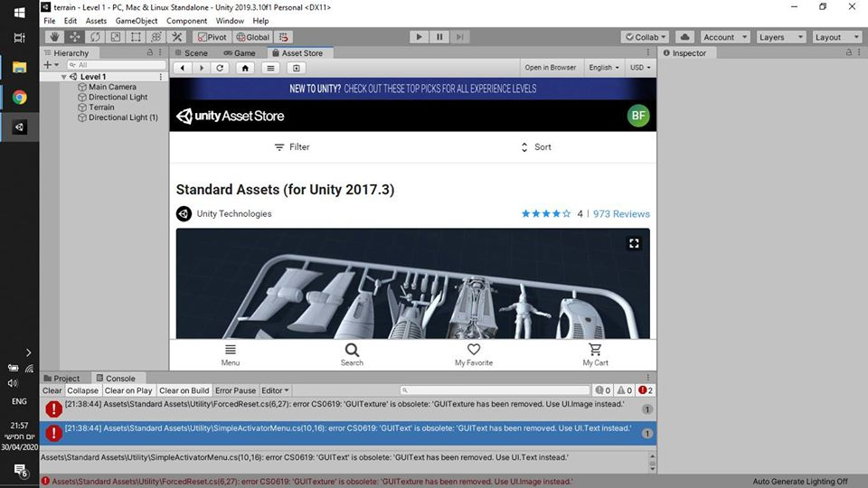The height and width of the screenshot is (488, 868).
Task: Open the English language dropdown
Action: coord(604,68)
